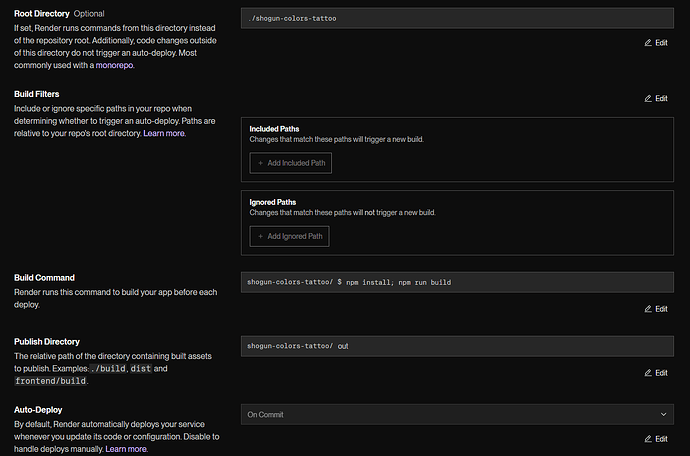The width and height of the screenshot is (690, 456).
Task: Click the Build Filters heading
Action: 37,94
